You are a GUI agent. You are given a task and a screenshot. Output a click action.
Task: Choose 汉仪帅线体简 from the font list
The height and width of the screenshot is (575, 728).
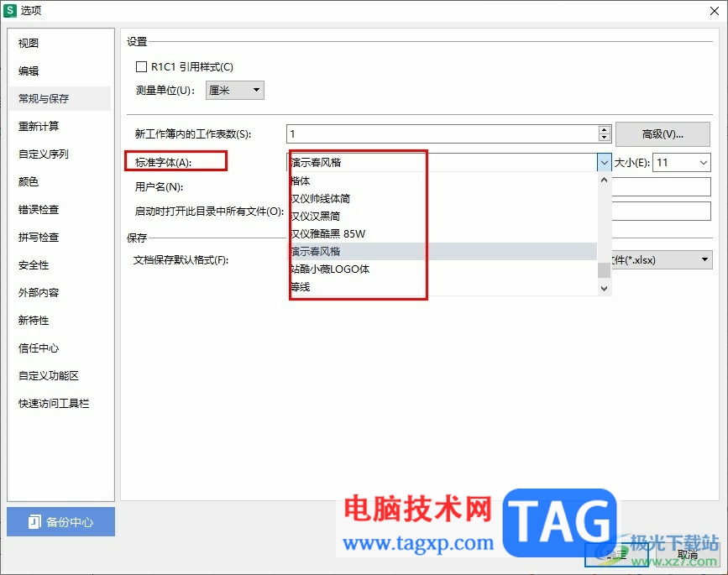click(443, 199)
